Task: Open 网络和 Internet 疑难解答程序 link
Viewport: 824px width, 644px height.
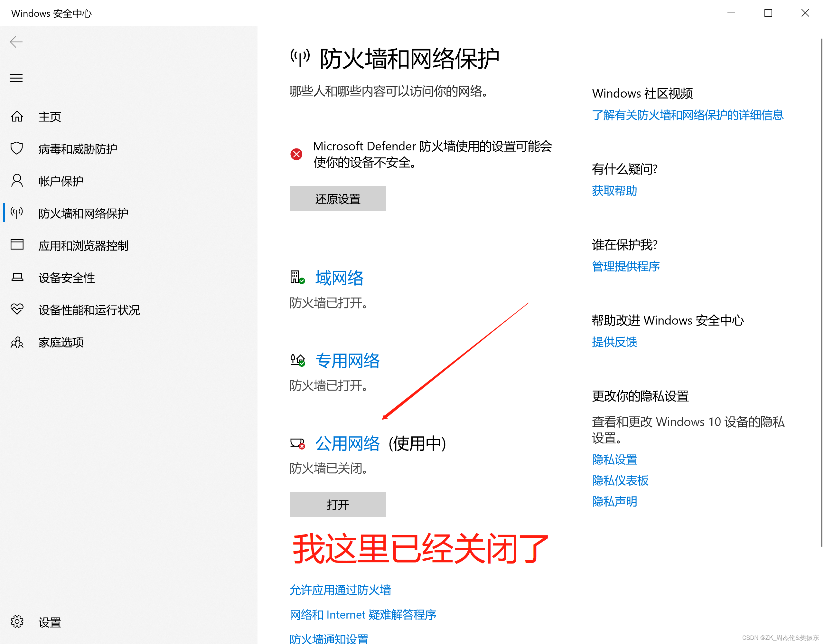Action: (362, 615)
